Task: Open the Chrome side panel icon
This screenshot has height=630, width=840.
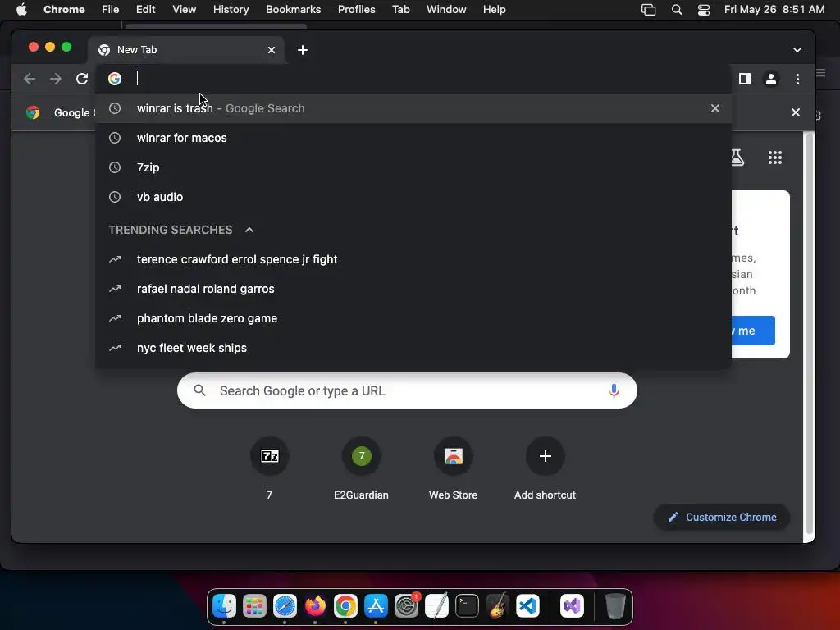Action: 745,79
